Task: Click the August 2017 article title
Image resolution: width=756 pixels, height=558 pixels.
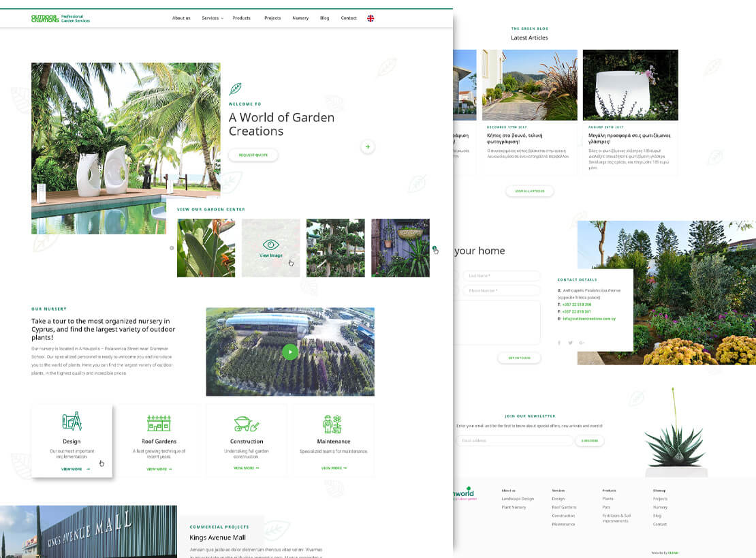Action: pyautogui.click(x=629, y=138)
